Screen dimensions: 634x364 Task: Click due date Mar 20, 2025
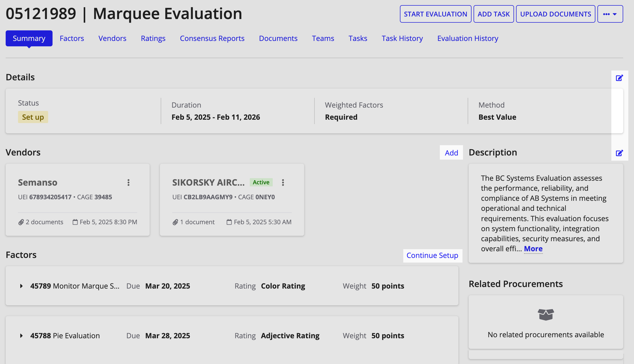168,286
